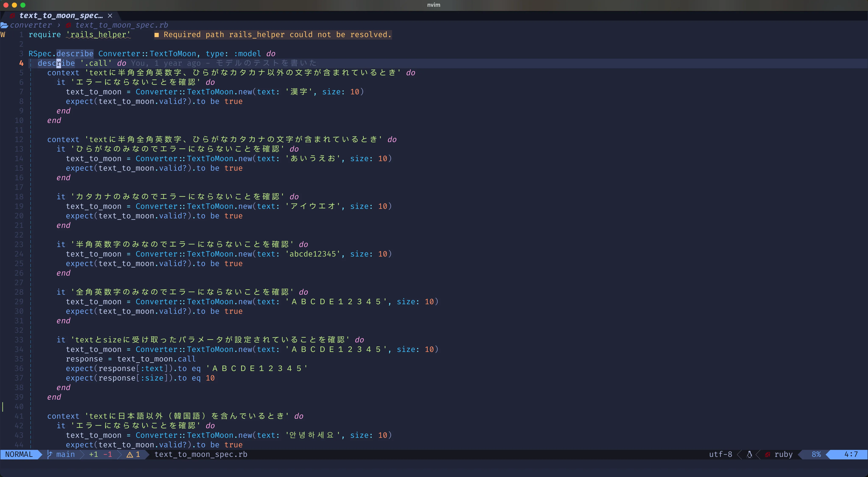
Task: Place cursor on underlined 'rails_helper' string
Action: 98,35
